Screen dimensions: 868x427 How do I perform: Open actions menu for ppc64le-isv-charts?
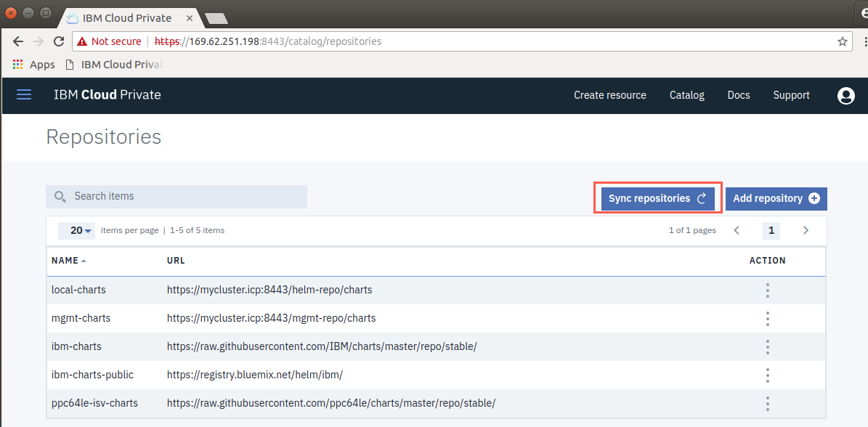[x=767, y=404]
